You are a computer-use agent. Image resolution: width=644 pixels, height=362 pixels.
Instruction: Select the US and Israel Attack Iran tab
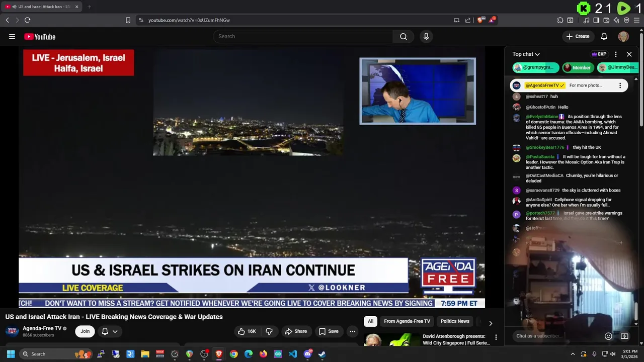click(43, 7)
